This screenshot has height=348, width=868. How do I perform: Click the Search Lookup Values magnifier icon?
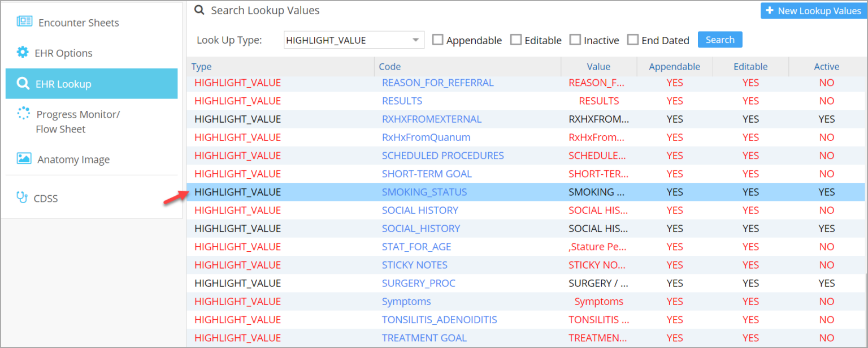point(199,10)
